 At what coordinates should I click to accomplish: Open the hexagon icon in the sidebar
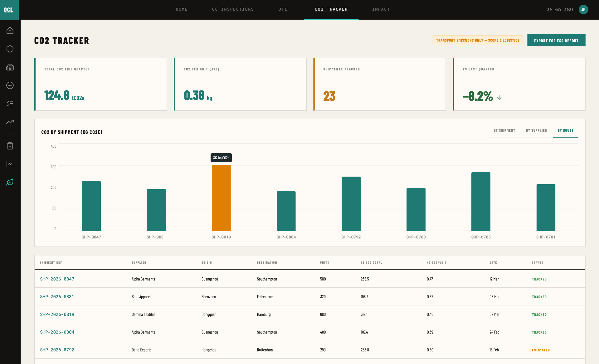pos(10,49)
